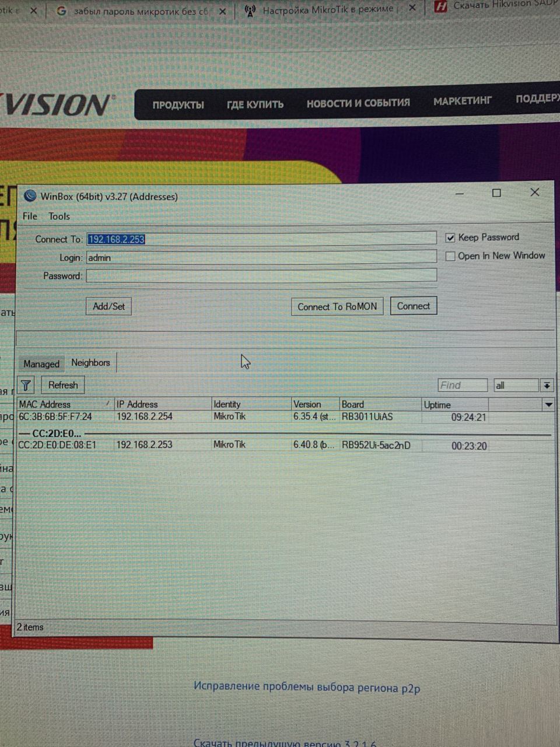Sort by the Board column header
This screenshot has width=560, height=747.
pyautogui.click(x=381, y=404)
